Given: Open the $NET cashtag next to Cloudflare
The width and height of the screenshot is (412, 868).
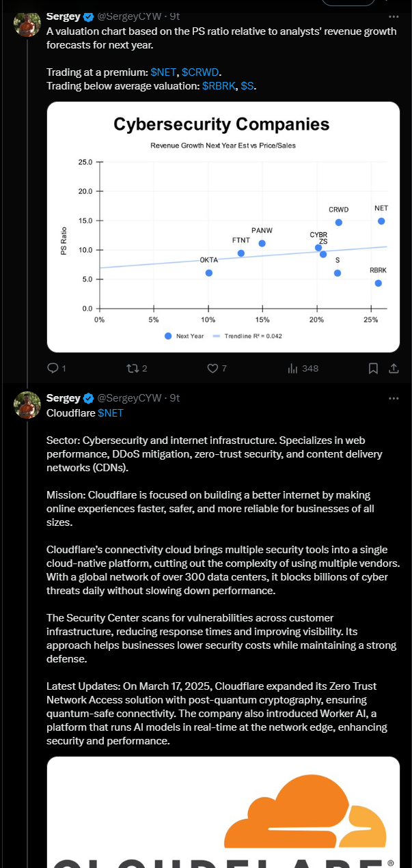Looking at the screenshot, I should coord(110,413).
